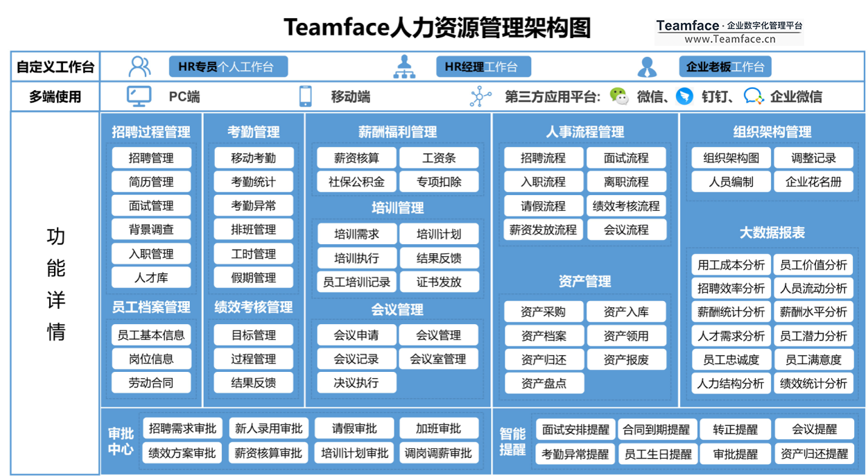868x476 pixels.
Task: Click 面试安排提醒 reminder box
Action: pos(575,430)
